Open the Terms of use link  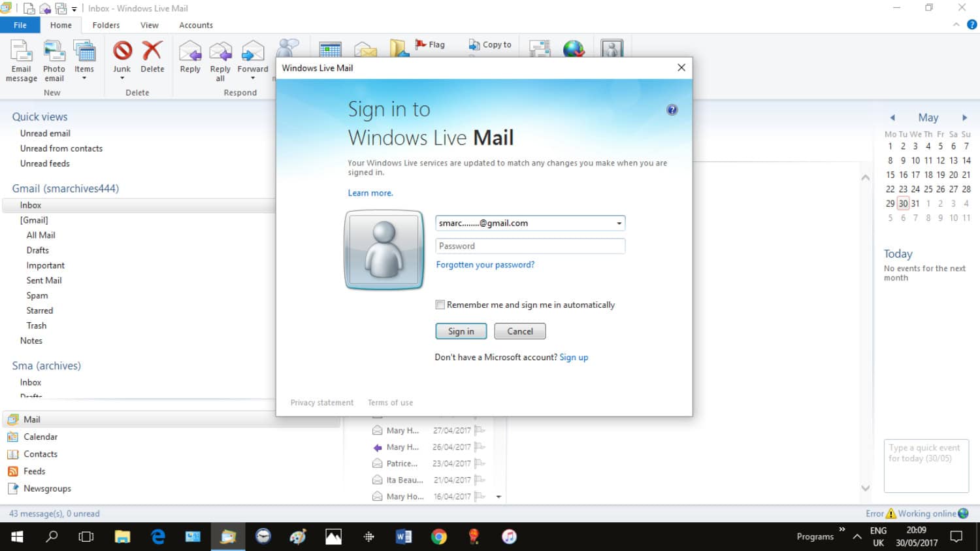click(x=390, y=403)
